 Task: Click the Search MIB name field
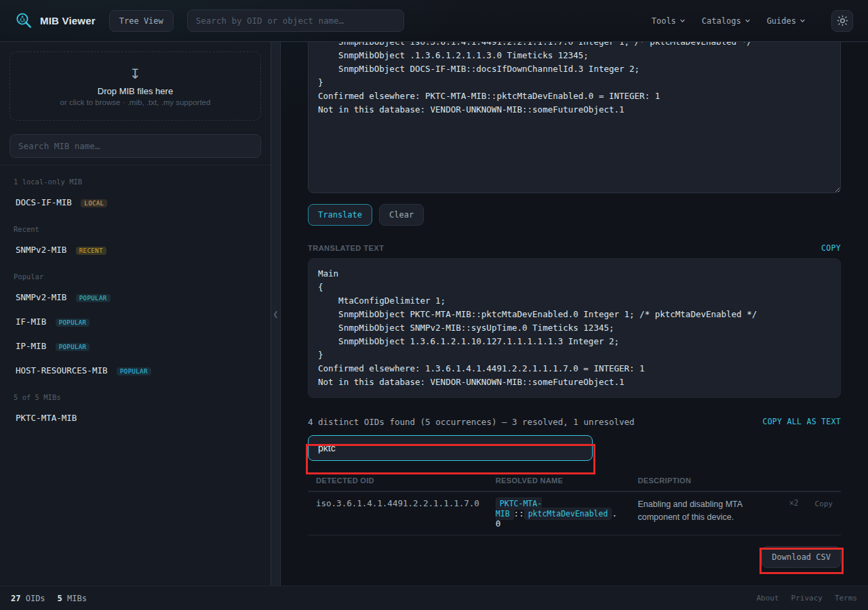135,146
